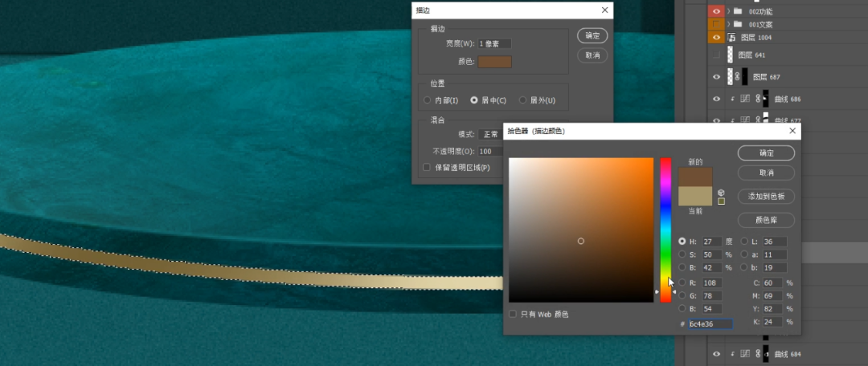This screenshot has width=868, height=366.
Task: Show the 001文案 group visibility box
Action: click(716, 24)
